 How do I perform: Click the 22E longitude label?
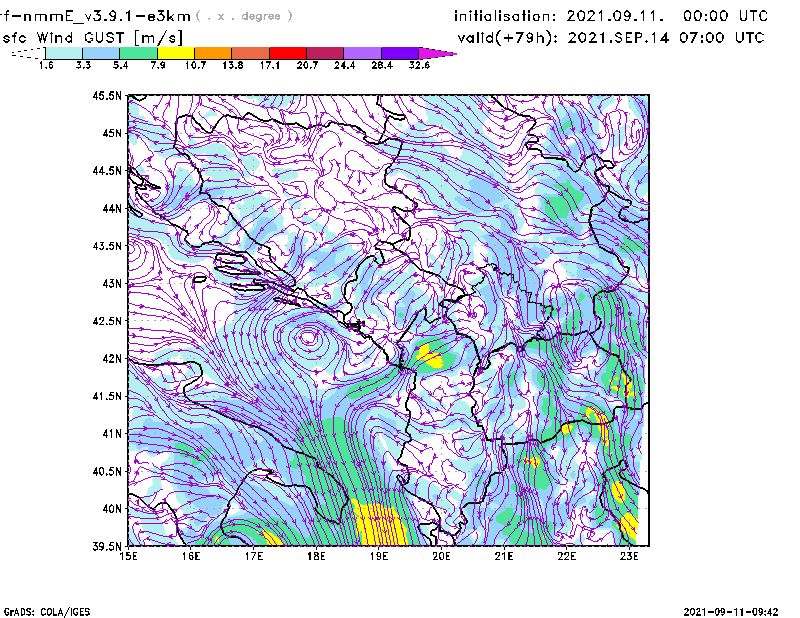[566, 556]
